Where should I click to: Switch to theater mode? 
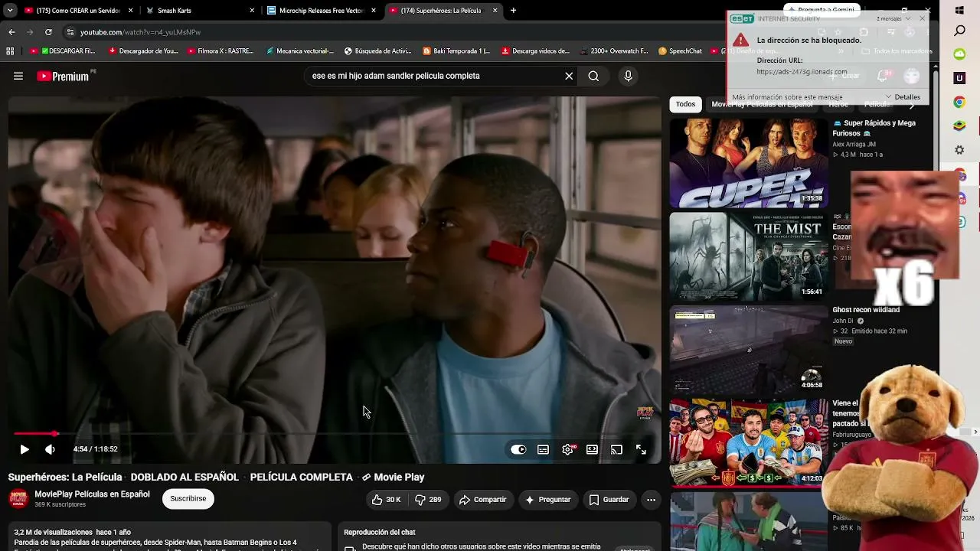[592, 449]
